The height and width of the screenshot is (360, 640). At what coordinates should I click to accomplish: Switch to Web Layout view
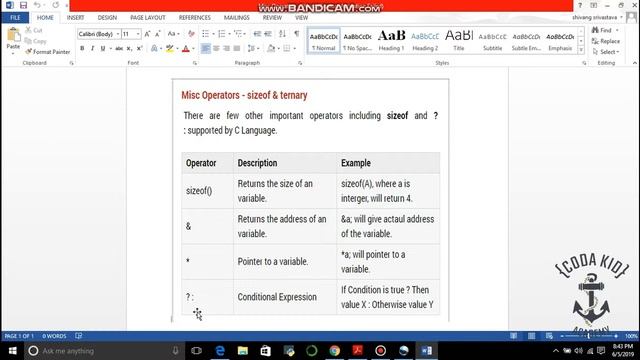[x=549, y=336]
